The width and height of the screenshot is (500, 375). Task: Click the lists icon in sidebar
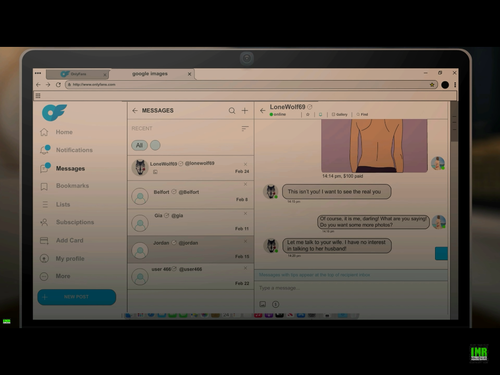click(45, 204)
